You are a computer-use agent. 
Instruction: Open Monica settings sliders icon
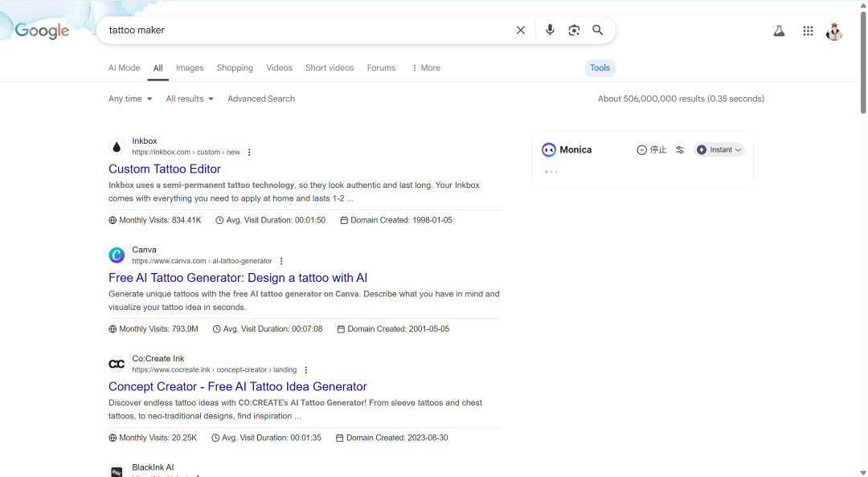point(680,149)
